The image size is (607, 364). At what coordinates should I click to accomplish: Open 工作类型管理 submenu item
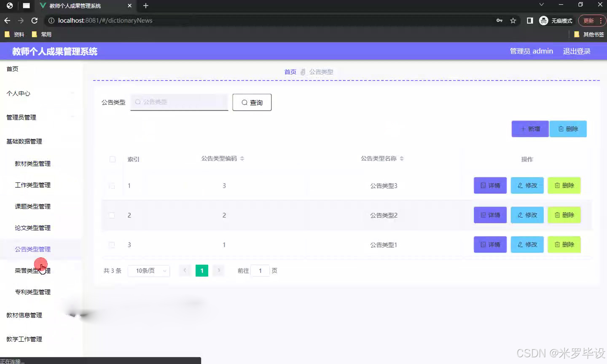[x=33, y=185]
